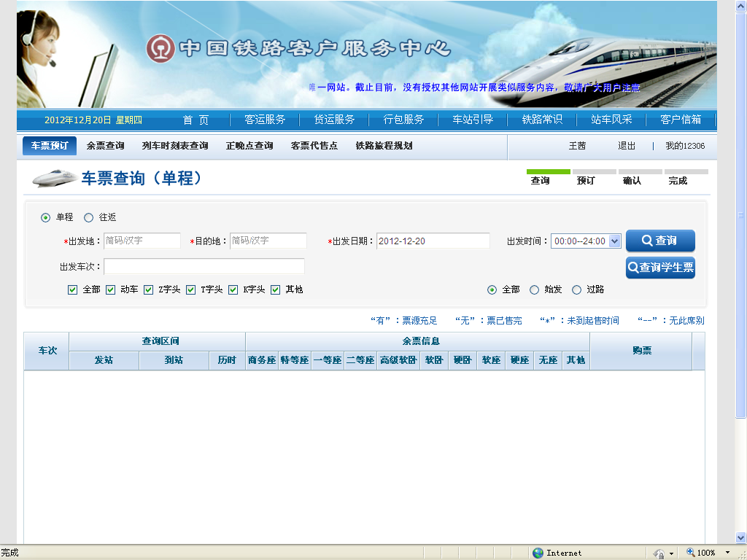The height and width of the screenshot is (560, 747).
Task: Open the 首页 navigation item
Action: point(196,120)
